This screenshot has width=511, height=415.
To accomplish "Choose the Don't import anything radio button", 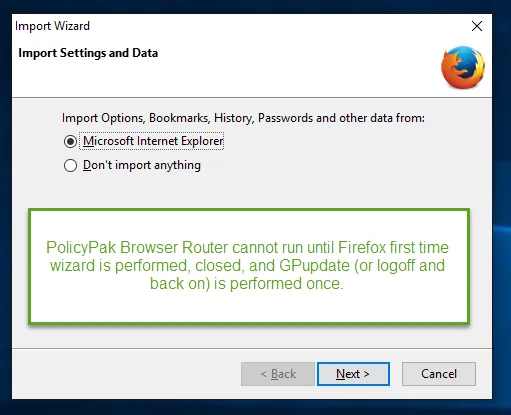I will point(70,165).
